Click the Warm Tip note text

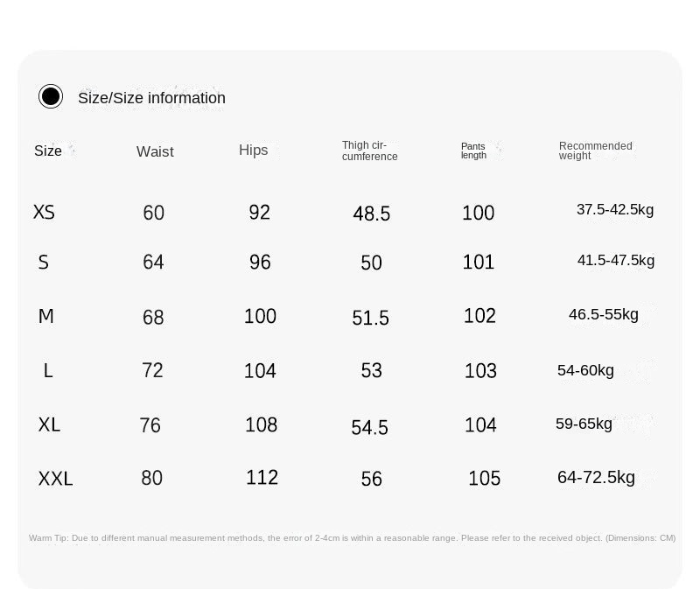coord(352,538)
